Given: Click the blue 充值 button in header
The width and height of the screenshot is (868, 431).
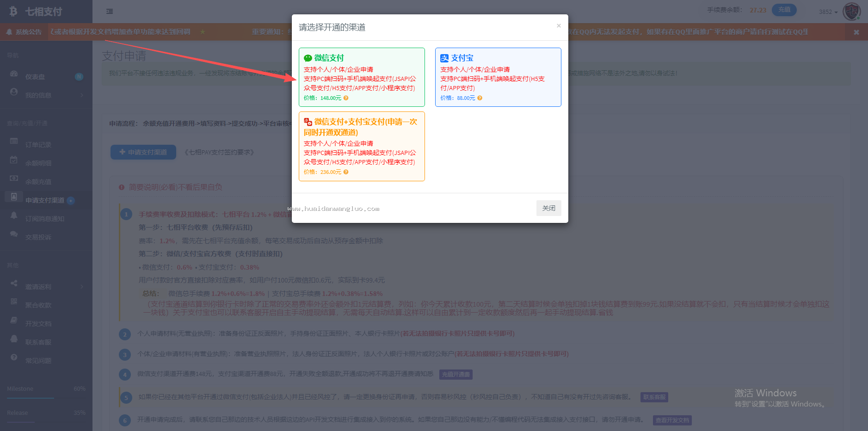Looking at the screenshot, I should point(784,10).
